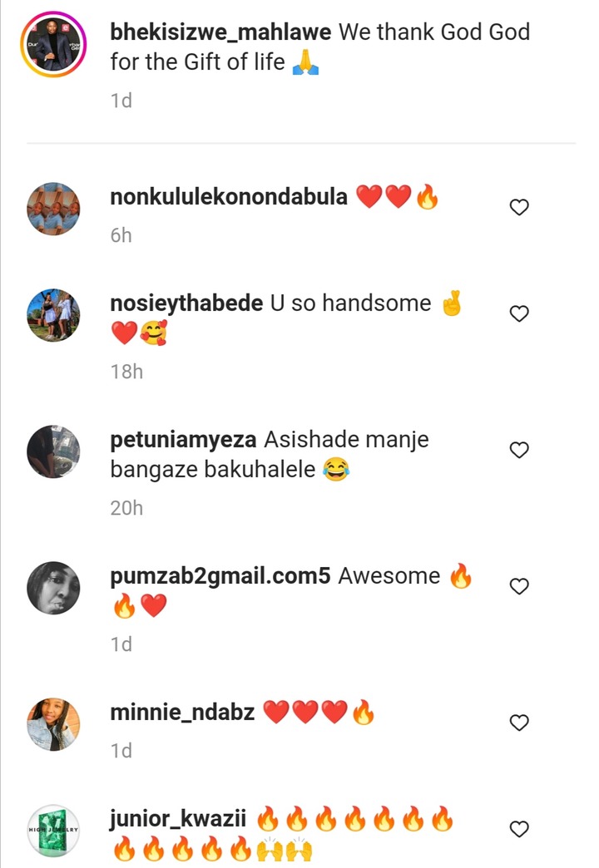Image resolution: width=599 pixels, height=868 pixels.
Task: Tap junior_kwazii's green jewelry avatar
Action: [53, 831]
